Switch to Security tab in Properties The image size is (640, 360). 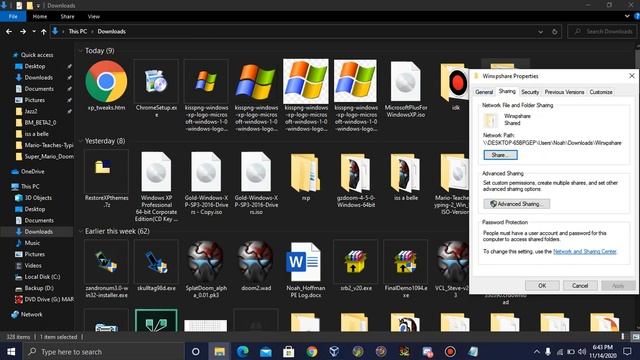click(x=530, y=92)
